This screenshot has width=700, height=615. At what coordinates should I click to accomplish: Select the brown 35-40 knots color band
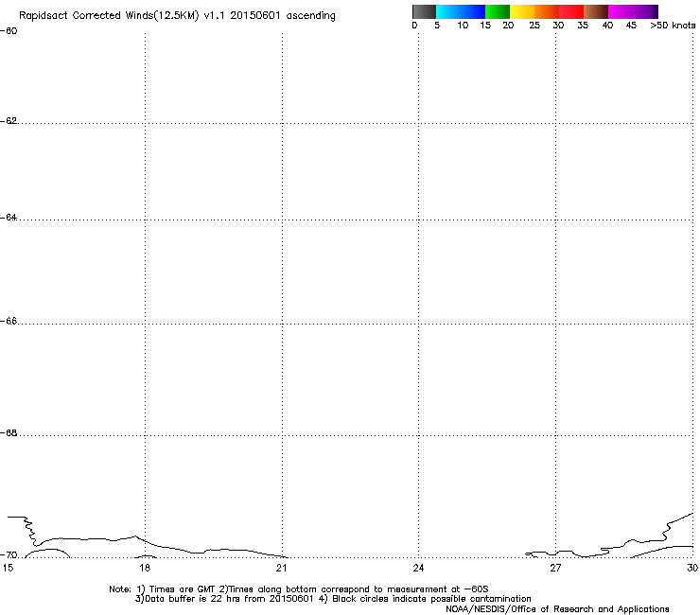pos(596,11)
